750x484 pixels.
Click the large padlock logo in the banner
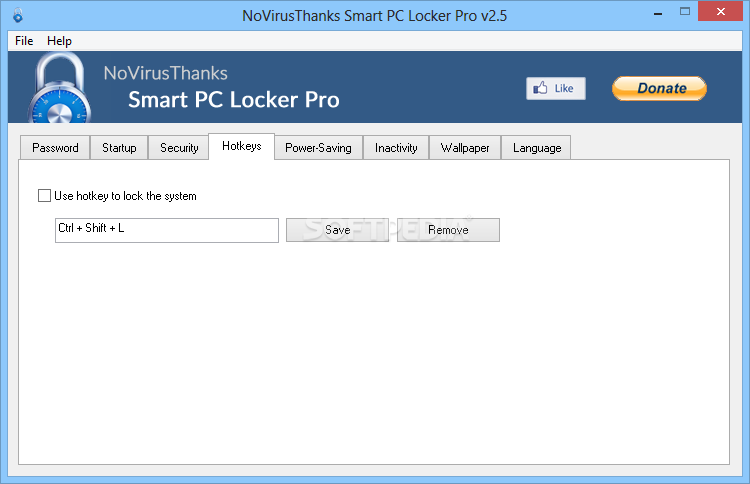[x=60, y=88]
